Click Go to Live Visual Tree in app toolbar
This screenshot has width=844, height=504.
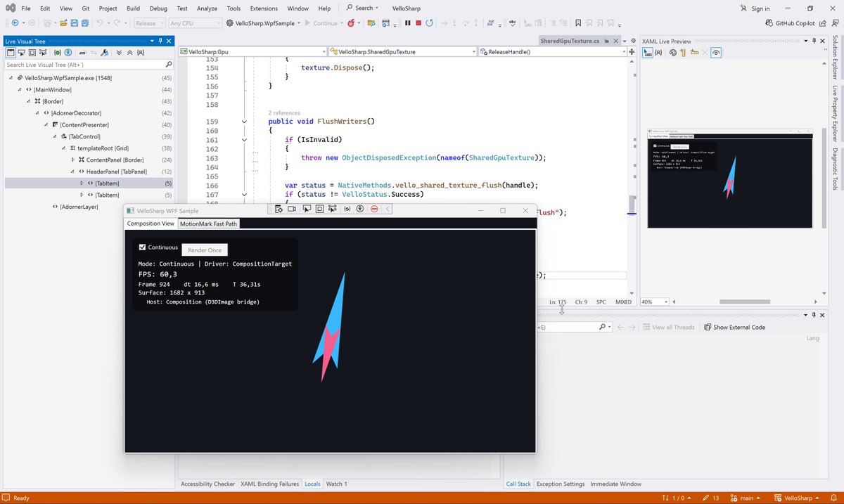[x=279, y=209]
